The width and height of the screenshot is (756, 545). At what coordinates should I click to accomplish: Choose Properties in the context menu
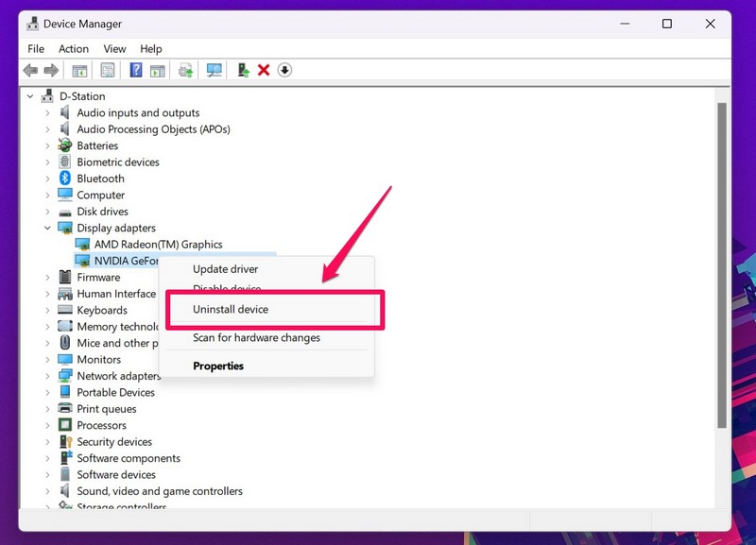click(218, 366)
